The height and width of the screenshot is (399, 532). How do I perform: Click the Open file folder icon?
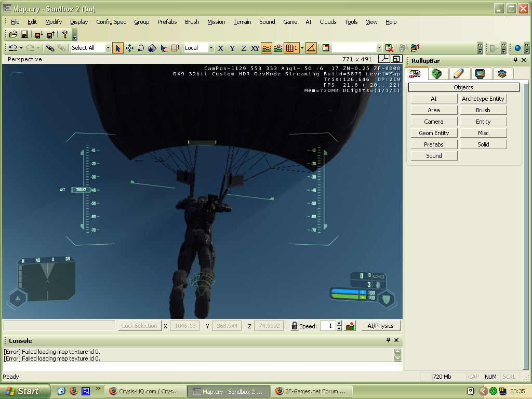pos(13,34)
